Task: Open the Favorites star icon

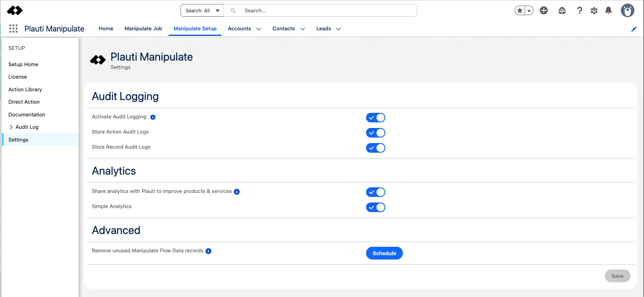Action: 520,11
